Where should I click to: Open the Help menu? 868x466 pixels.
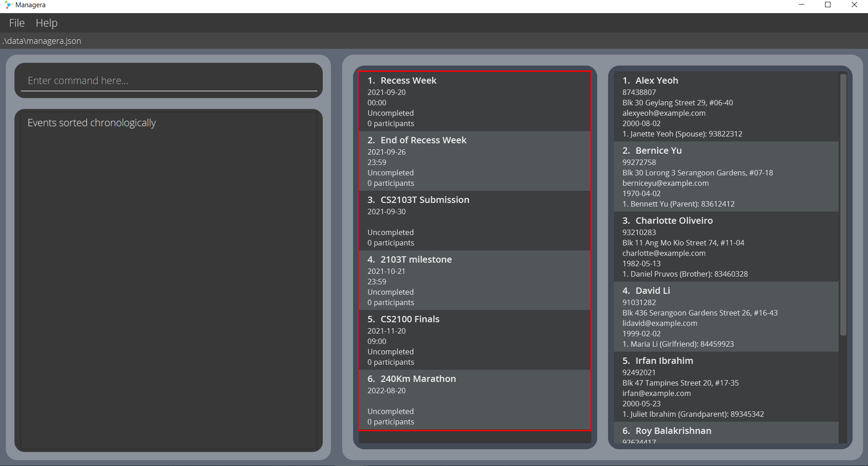click(47, 23)
